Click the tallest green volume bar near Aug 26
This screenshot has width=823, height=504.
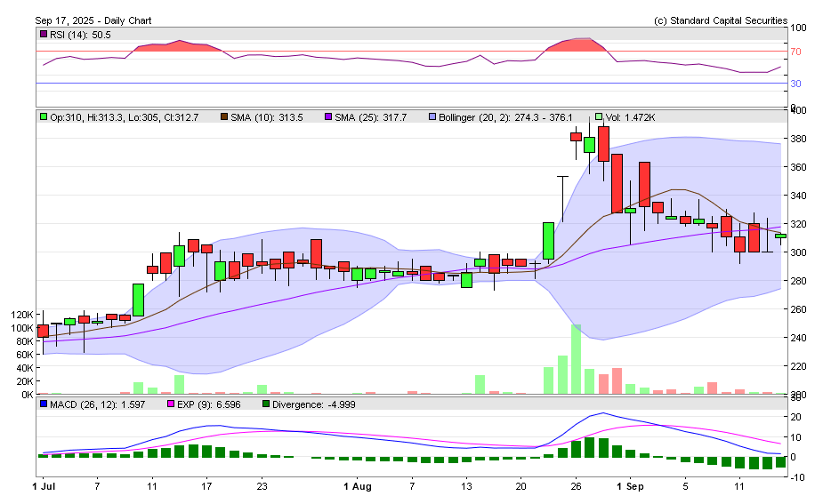click(576, 359)
